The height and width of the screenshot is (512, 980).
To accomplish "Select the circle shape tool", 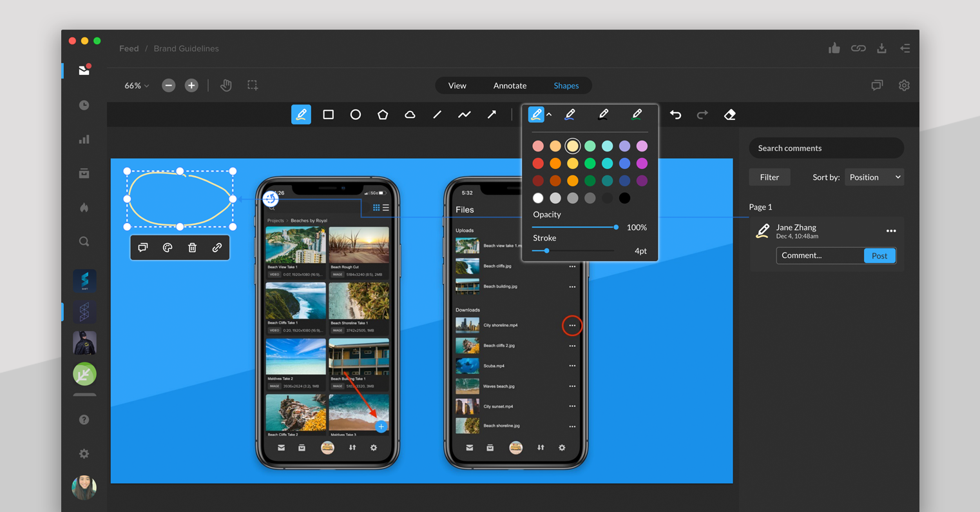I will (x=355, y=115).
